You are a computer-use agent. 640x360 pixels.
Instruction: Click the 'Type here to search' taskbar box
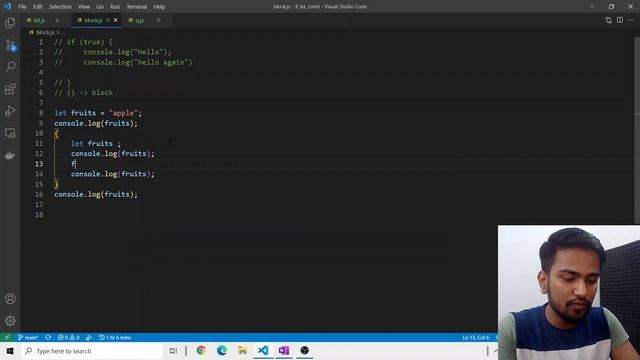coord(92,351)
